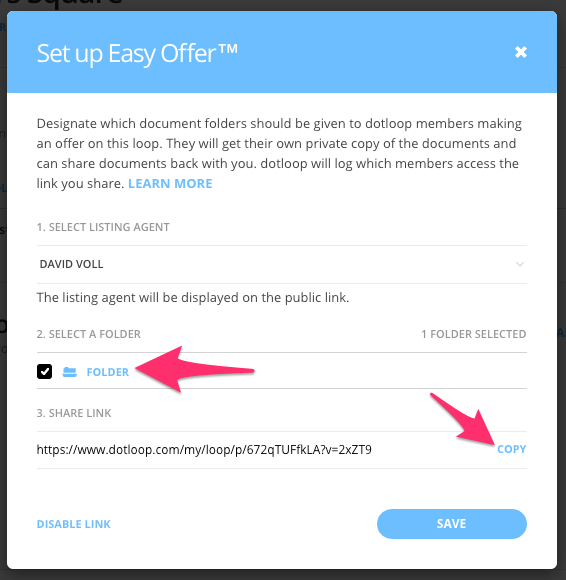Image resolution: width=566 pixels, height=580 pixels.
Task: Open the LEARN MORE link
Action: point(170,183)
